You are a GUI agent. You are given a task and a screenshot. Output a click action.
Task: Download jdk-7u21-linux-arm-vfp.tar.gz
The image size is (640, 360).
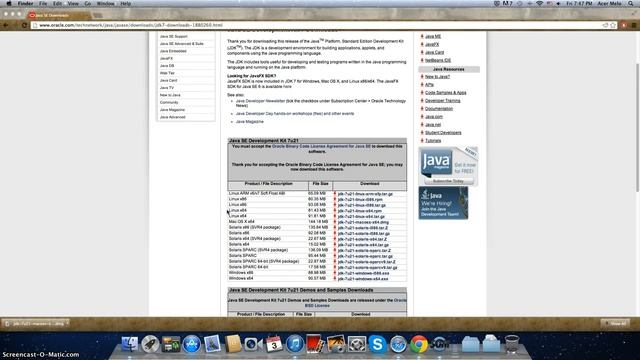click(365, 194)
